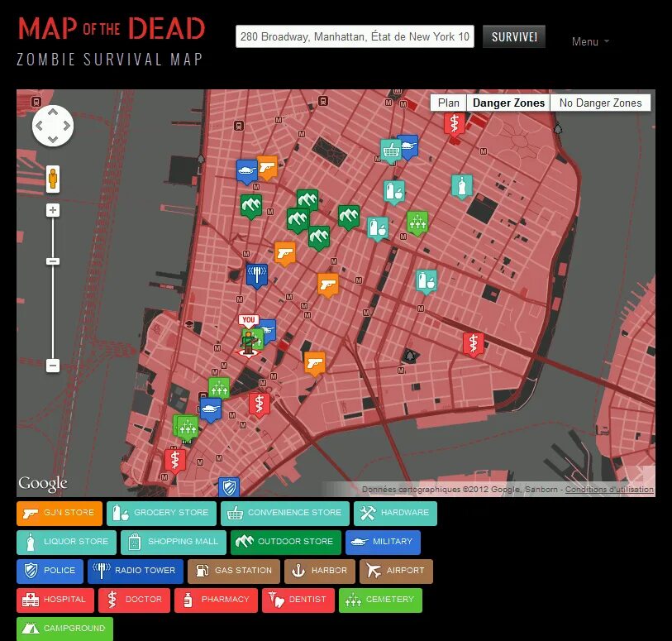Toggle the Liquor Store legend filter
The width and height of the screenshot is (672, 641).
pyautogui.click(x=66, y=543)
